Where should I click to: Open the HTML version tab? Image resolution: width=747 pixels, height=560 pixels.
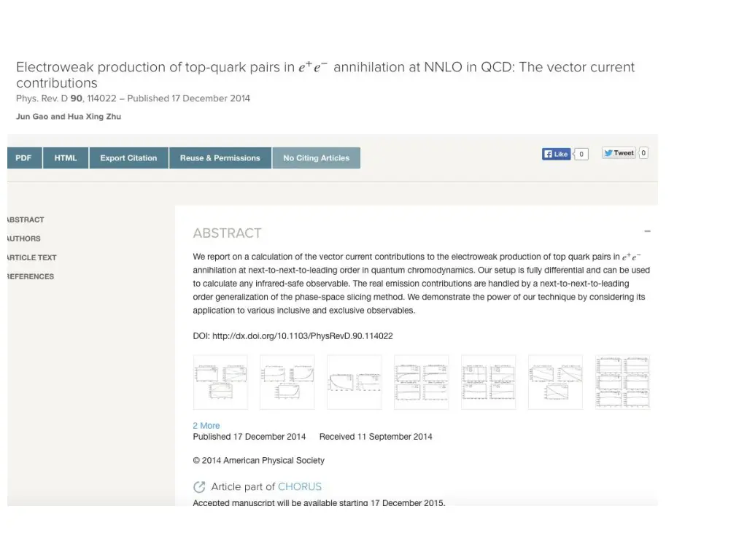point(66,158)
